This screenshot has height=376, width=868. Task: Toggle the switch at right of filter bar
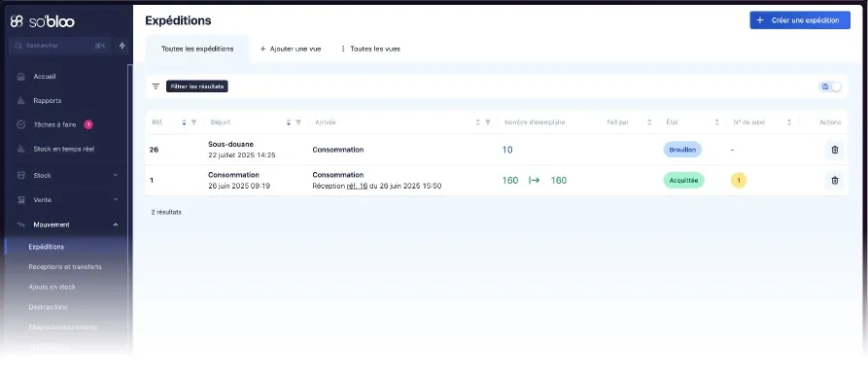830,86
